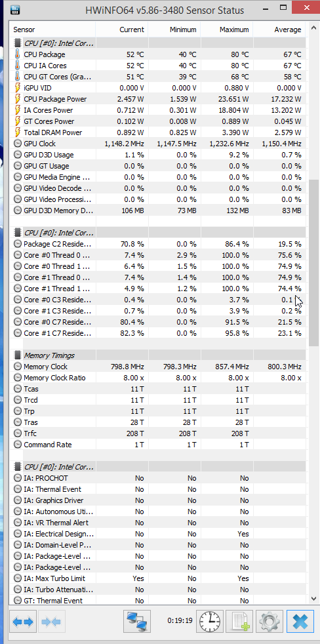Click the expand layout arrows button
320x644 pixels.
point(23,622)
